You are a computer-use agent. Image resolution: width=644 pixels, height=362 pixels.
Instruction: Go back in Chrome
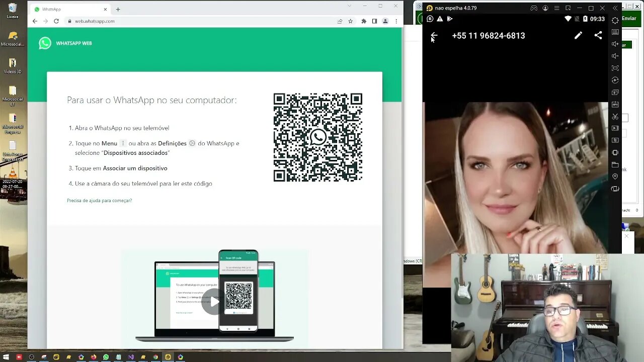(35, 21)
